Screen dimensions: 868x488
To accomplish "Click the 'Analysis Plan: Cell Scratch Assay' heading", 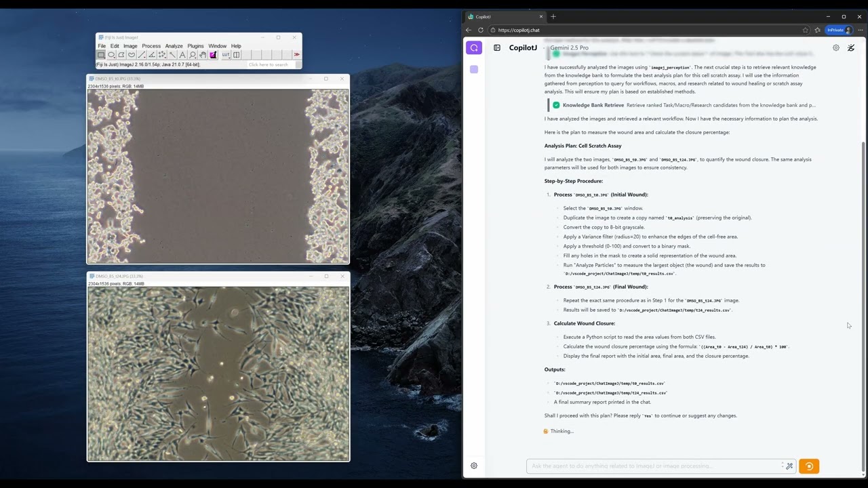I will click(583, 146).
